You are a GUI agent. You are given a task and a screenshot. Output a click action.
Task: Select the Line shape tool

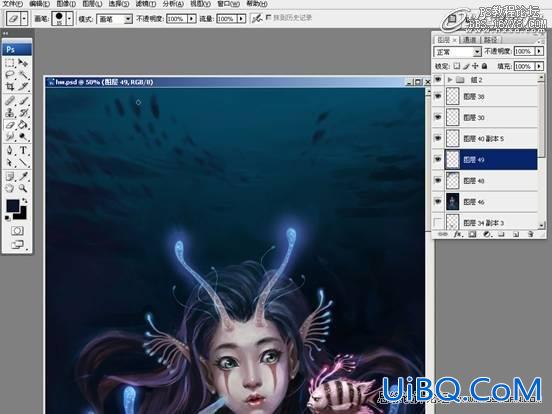click(23, 162)
